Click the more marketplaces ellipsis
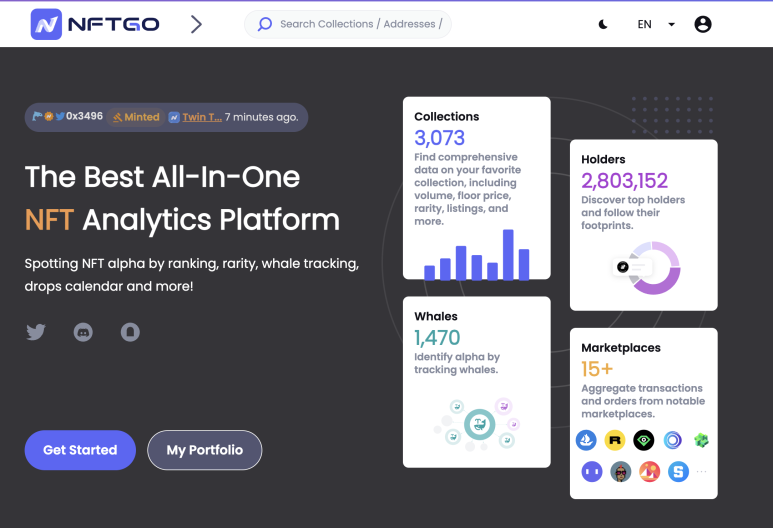The width and height of the screenshot is (773, 528). click(702, 472)
